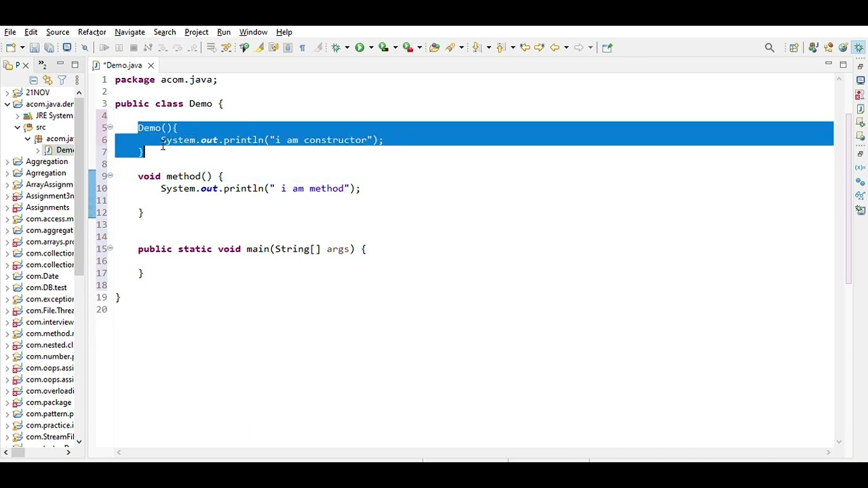868x488 pixels.
Task: Open dropdown arrow next to Run icon
Action: (x=371, y=47)
